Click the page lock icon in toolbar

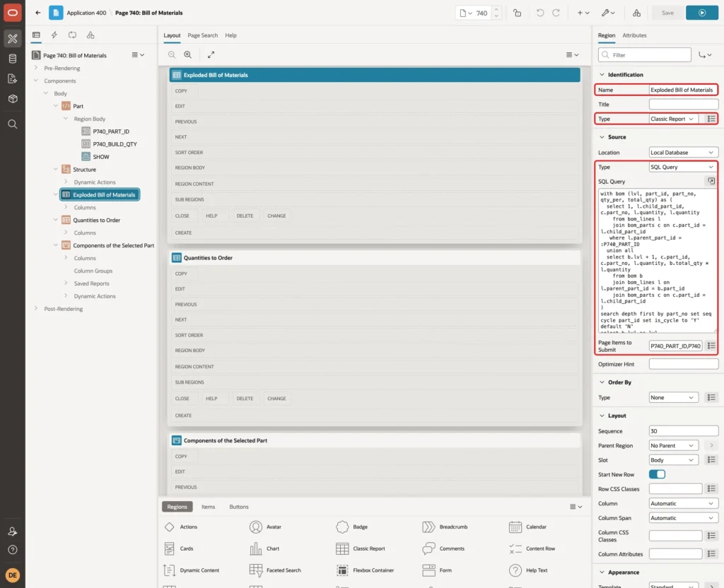coord(517,13)
